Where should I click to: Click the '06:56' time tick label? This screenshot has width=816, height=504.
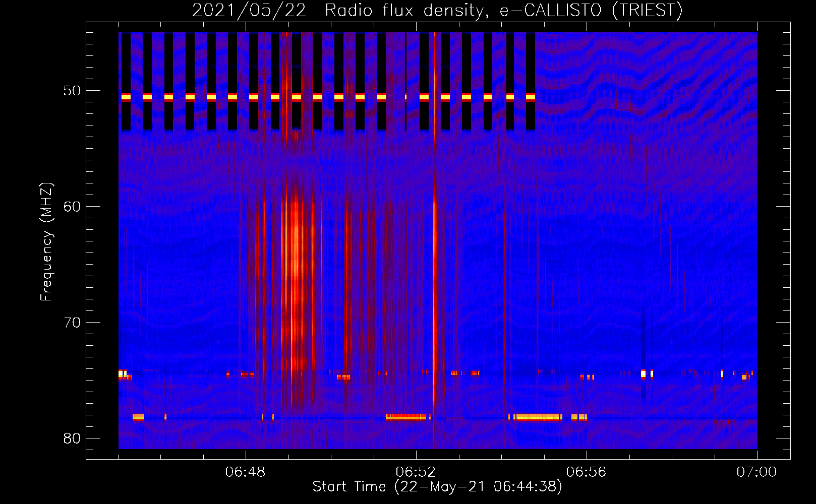[587, 472]
